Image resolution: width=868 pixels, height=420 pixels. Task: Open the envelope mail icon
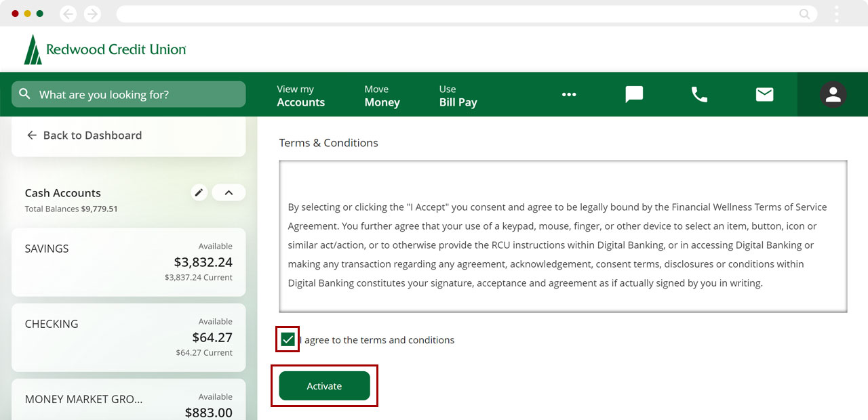click(x=764, y=94)
